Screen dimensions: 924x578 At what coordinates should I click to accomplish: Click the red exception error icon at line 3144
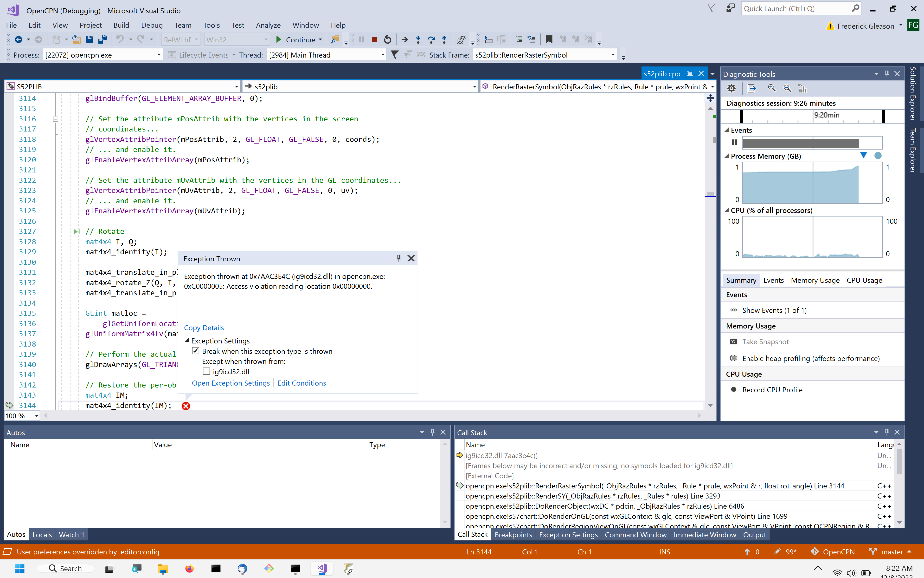click(x=186, y=406)
